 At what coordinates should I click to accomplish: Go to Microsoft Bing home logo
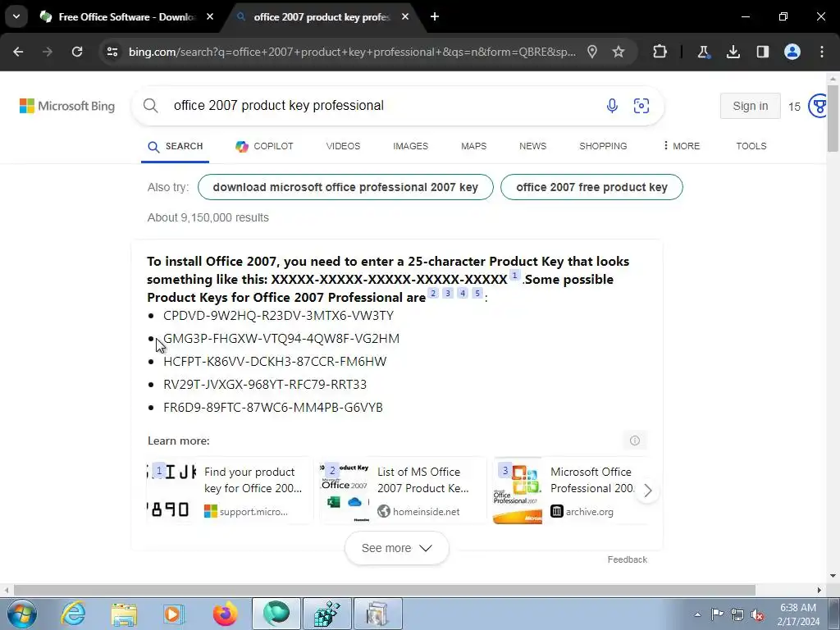[x=67, y=106]
